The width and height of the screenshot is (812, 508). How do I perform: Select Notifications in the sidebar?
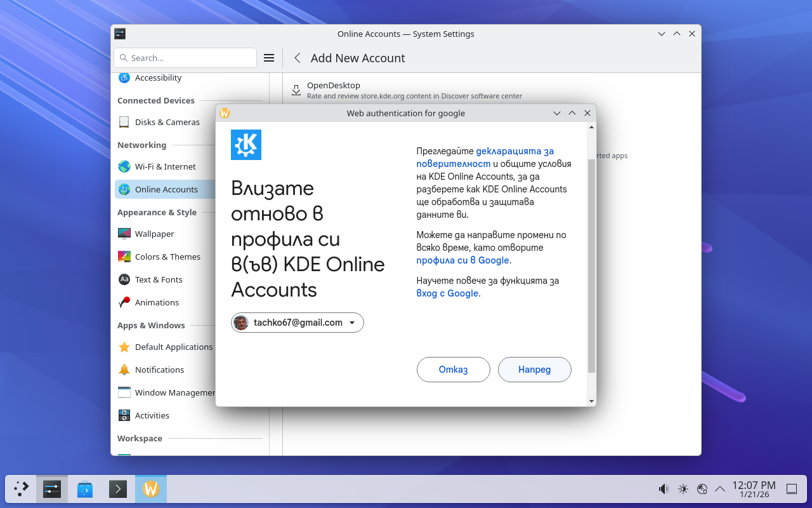[159, 370]
